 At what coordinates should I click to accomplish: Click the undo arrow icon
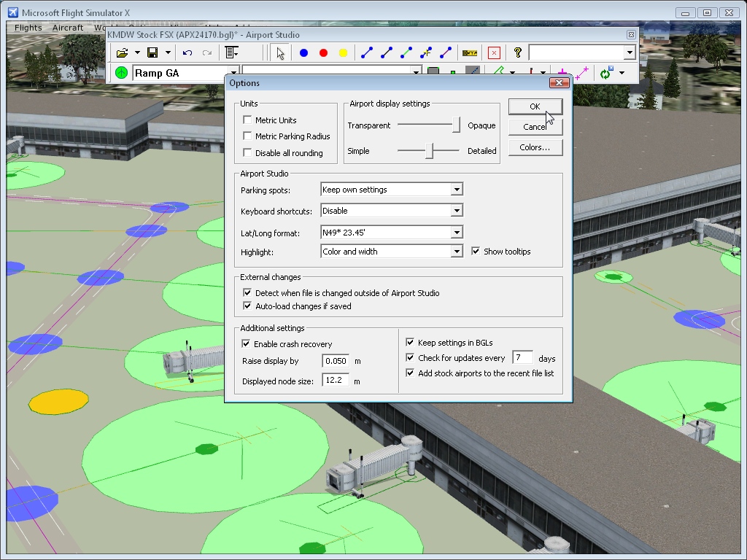[x=187, y=52]
